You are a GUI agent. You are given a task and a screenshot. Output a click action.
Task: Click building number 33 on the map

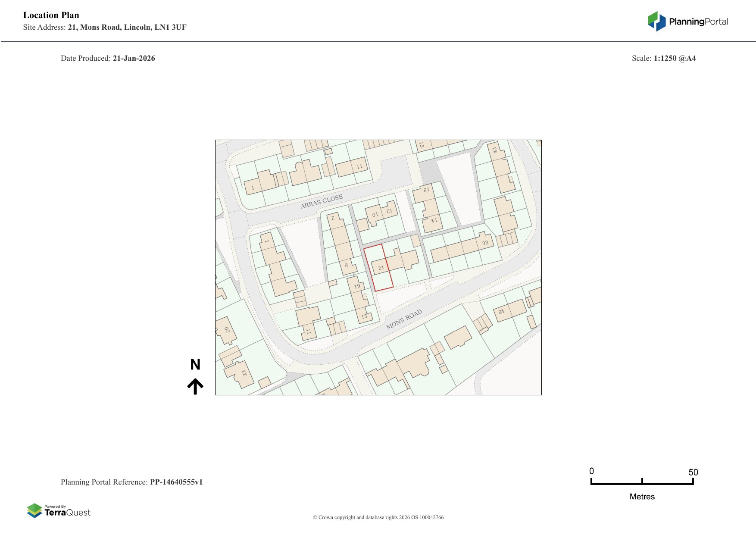[x=485, y=243]
